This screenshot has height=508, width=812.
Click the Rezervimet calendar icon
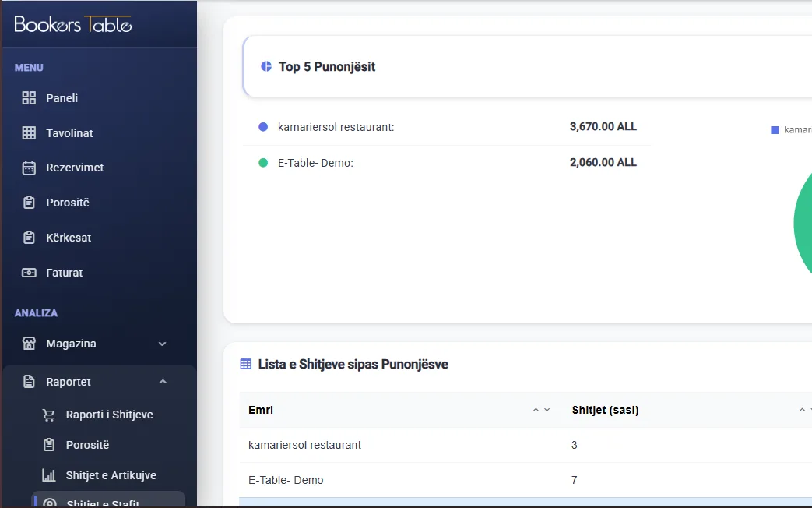pos(29,168)
